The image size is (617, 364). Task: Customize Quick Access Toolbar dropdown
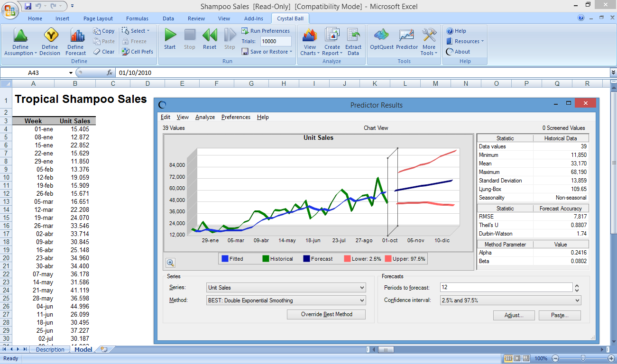pos(72,6)
